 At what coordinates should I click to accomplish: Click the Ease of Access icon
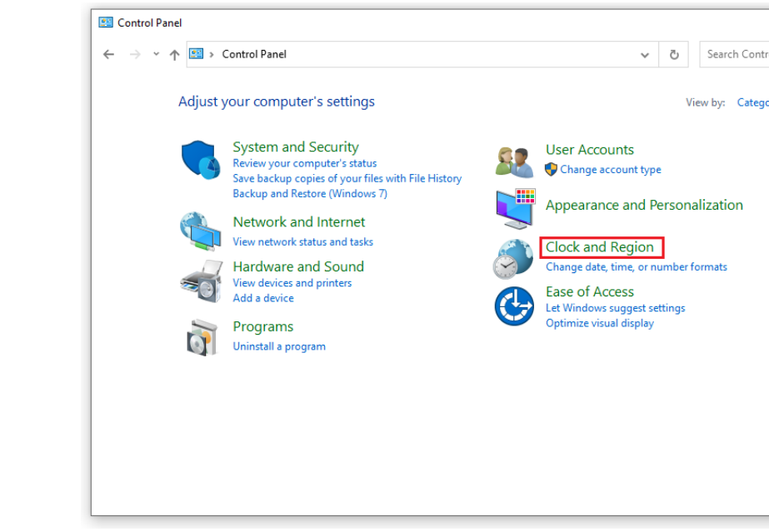point(514,306)
